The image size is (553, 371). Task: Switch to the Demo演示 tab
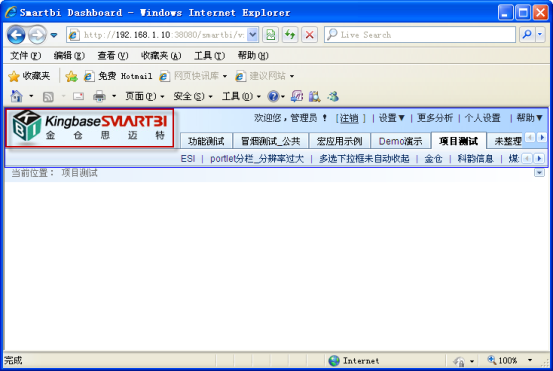[x=401, y=141]
